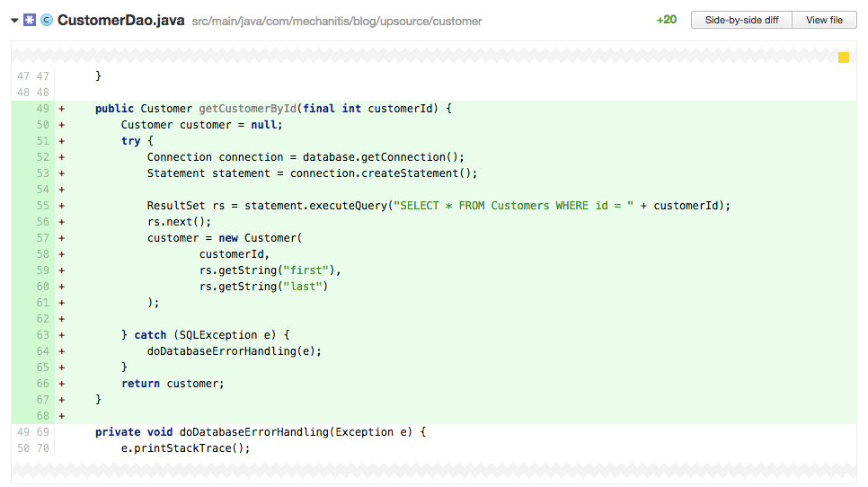The height and width of the screenshot is (487, 868).
Task: Click line number 69 in gutter
Action: coord(42,431)
